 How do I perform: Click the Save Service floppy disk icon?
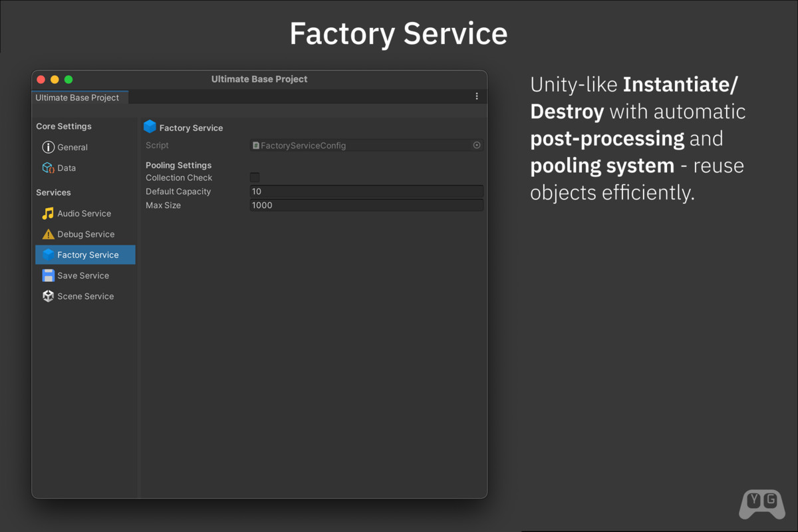48,275
